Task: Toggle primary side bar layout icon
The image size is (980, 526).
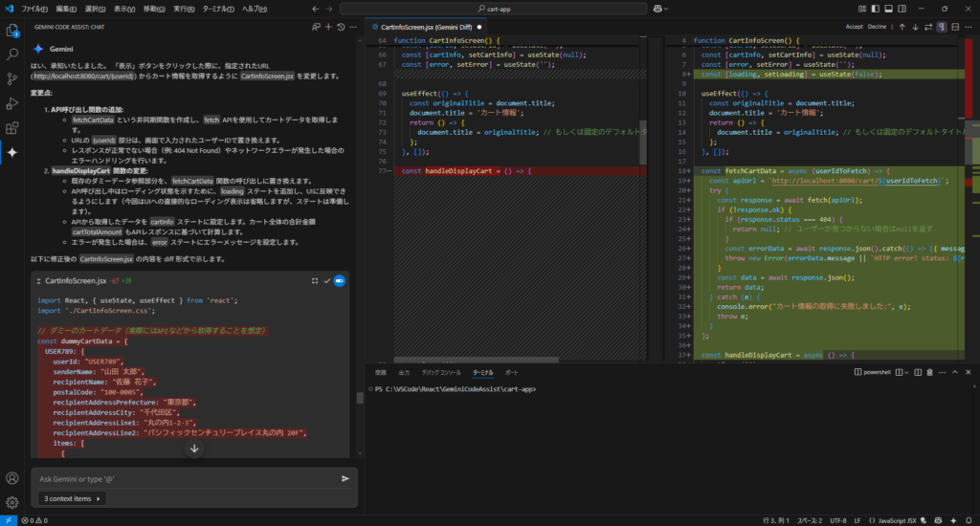Action: point(875,9)
